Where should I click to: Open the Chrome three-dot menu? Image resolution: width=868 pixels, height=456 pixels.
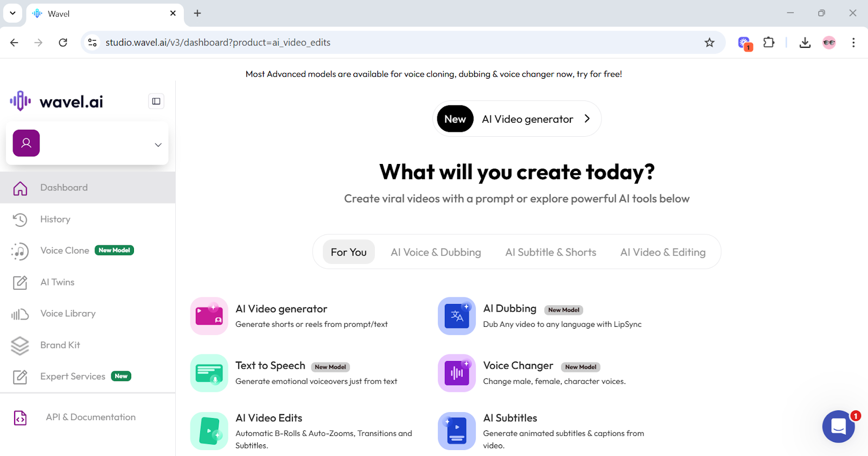[x=853, y=42]
